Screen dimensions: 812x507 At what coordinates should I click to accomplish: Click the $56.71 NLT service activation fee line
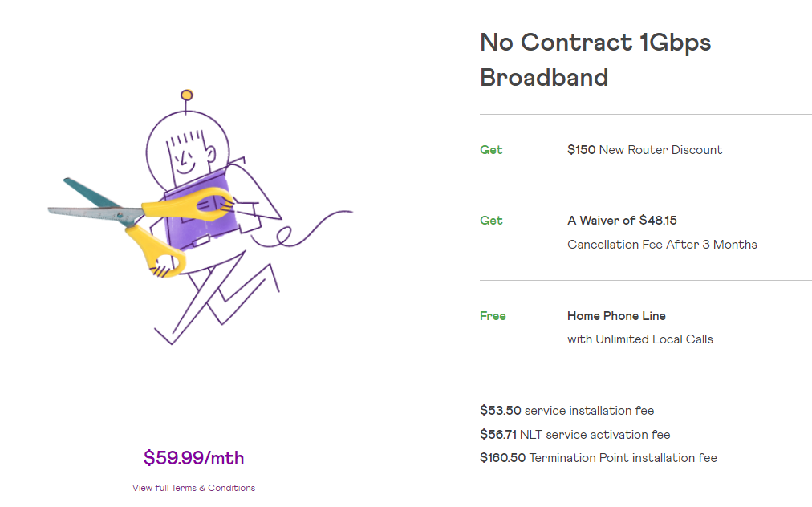(x=574, y=435)
